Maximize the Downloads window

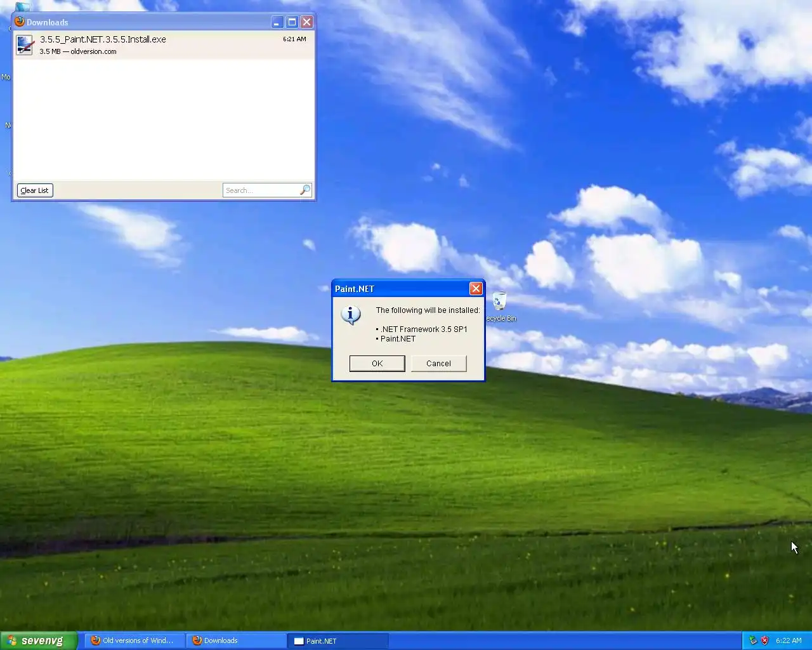(292, 22)
